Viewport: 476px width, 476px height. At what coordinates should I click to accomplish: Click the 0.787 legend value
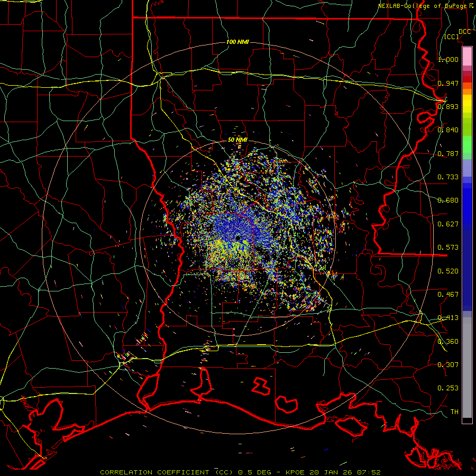click(448, 153)
